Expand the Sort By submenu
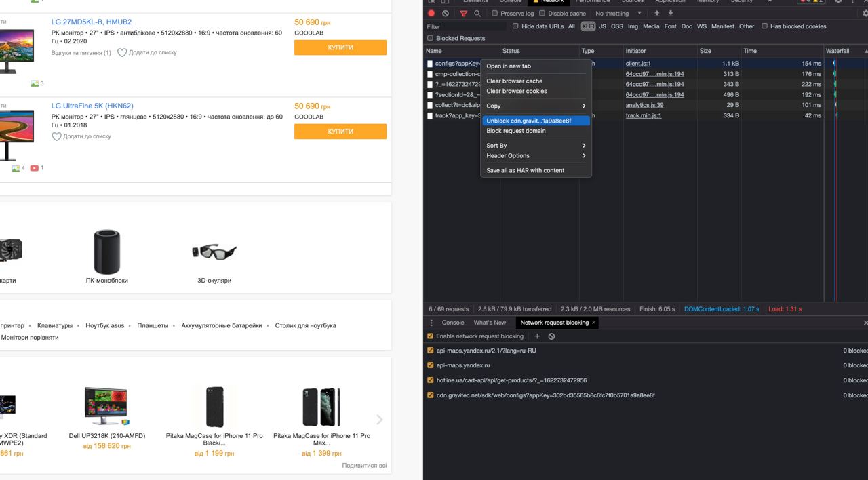Image resolution: width=868 pixels, height=480 pixels. point(536,146)
